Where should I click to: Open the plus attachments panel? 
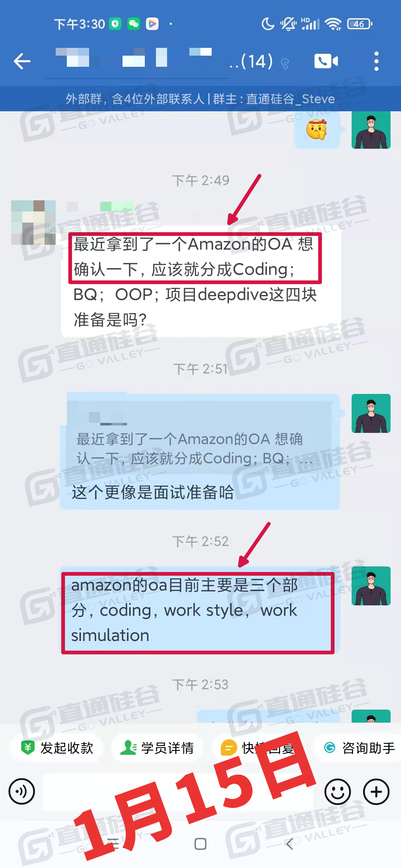click(x=376, y=792)
